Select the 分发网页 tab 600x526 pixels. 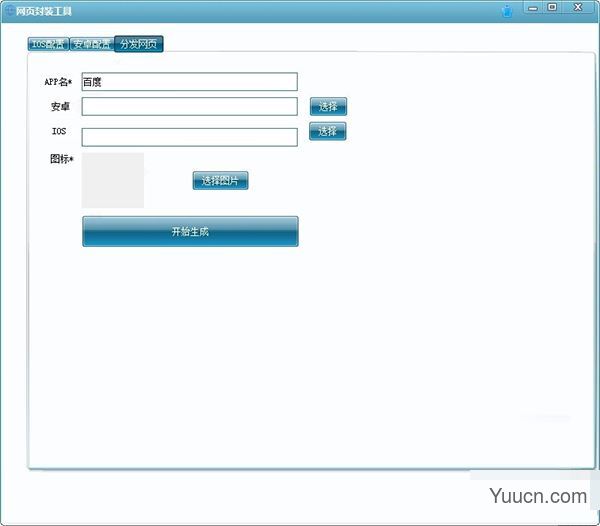click(138, 44)
